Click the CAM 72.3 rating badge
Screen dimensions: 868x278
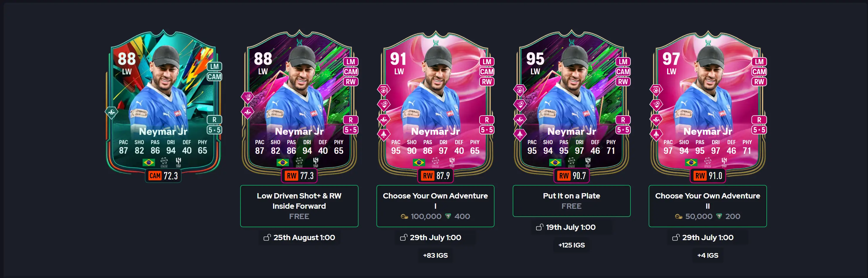tap(164, 176)
